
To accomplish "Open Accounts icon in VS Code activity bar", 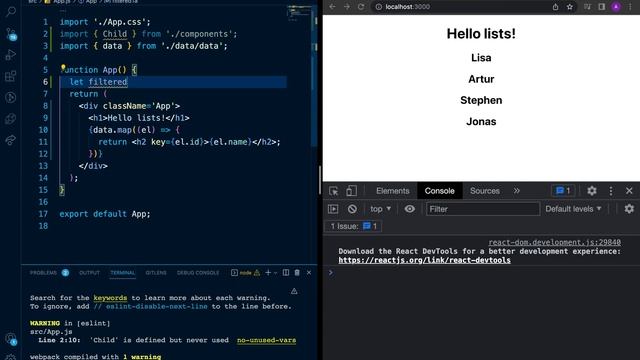I will pyautogui.click(x=11, y=339).
